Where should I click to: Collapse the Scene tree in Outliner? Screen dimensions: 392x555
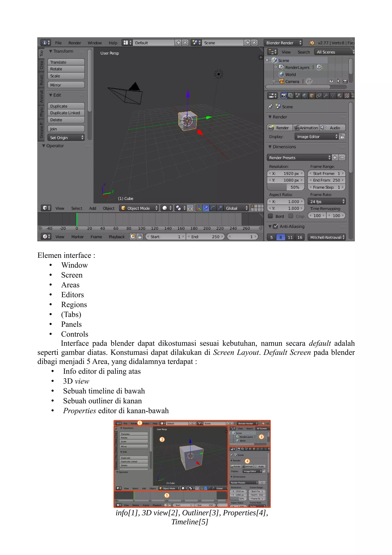tap(267, 60)
